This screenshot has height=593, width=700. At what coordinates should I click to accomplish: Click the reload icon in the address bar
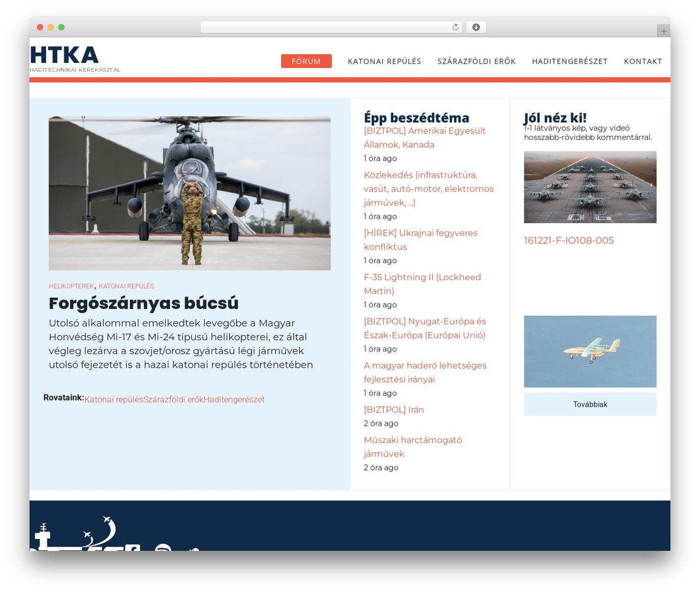(x=456, y=27)
